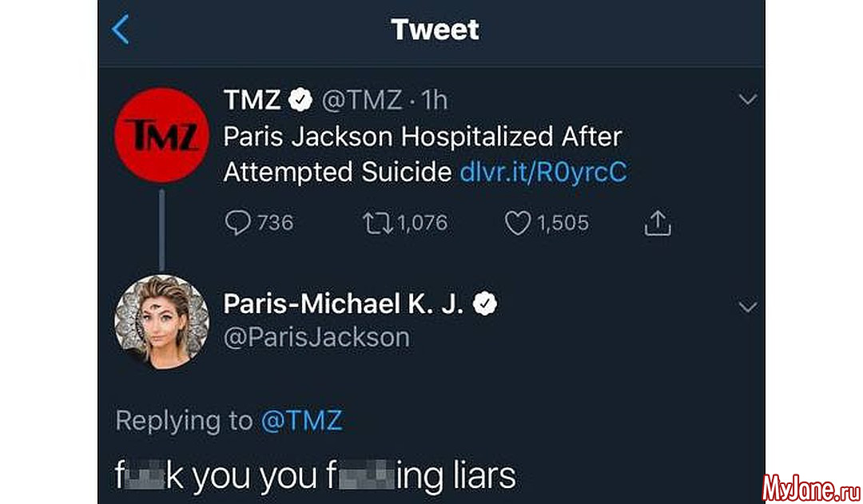The image size is (863, 504).
Task: Click Paris-Michael K. J.'s verified badge
Action: click(x=485, y=304)
